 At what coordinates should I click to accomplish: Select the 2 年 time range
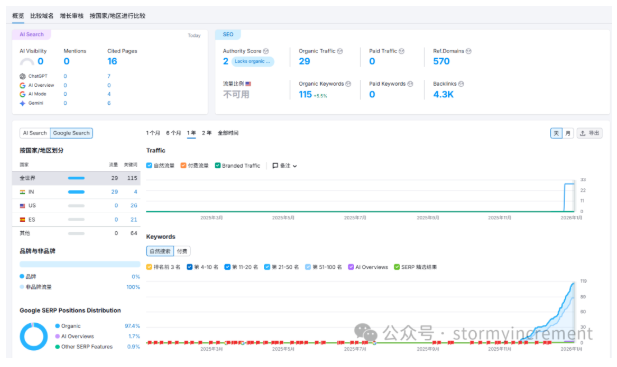click(207, 133)
